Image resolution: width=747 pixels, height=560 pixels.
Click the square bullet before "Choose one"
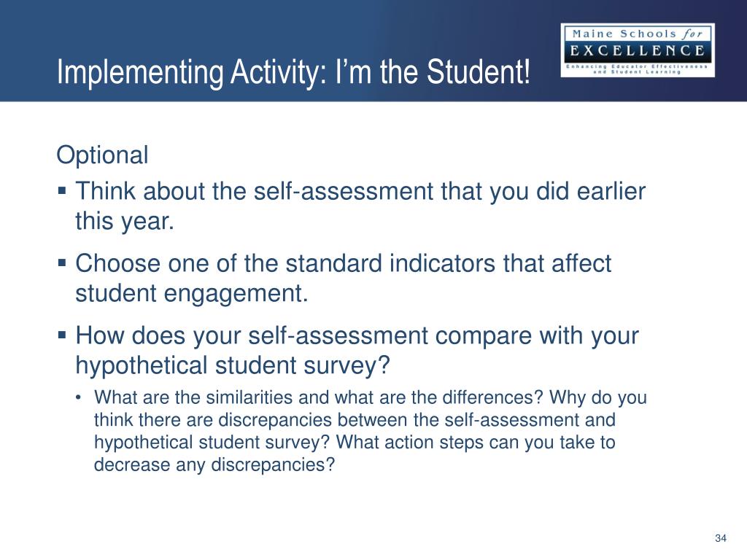(x=62, y=262)
